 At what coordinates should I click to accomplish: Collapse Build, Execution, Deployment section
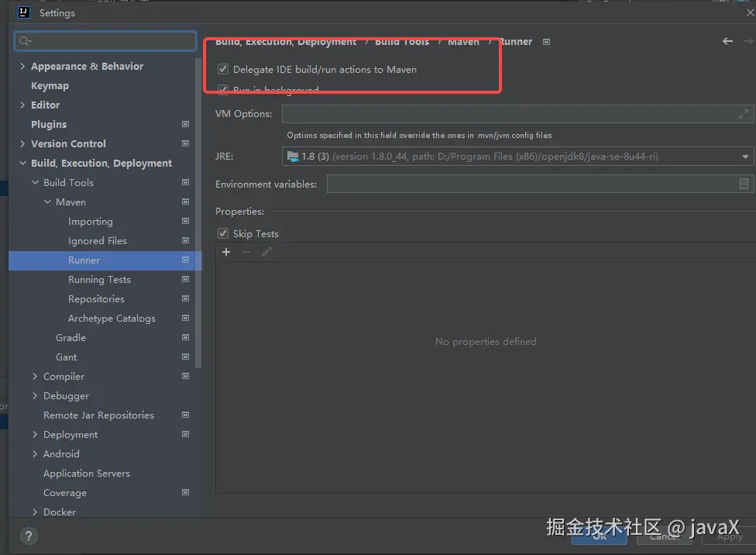coord(22,163)
